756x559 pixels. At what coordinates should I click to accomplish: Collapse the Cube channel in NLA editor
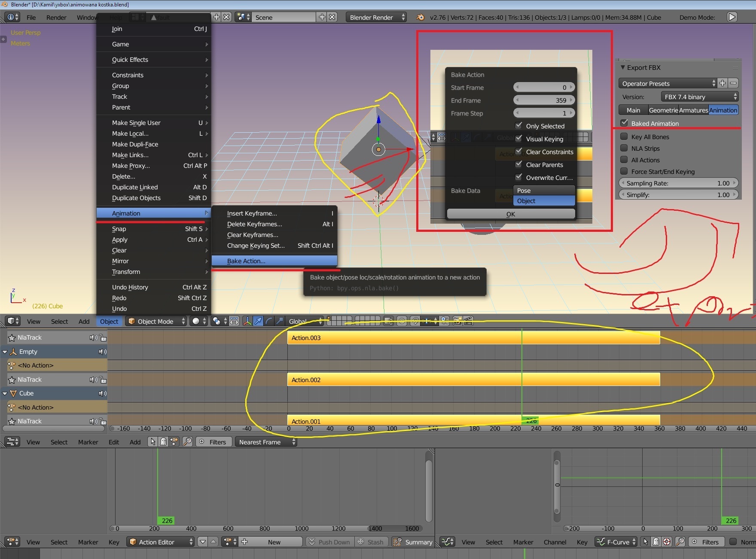tap(5, 393)
